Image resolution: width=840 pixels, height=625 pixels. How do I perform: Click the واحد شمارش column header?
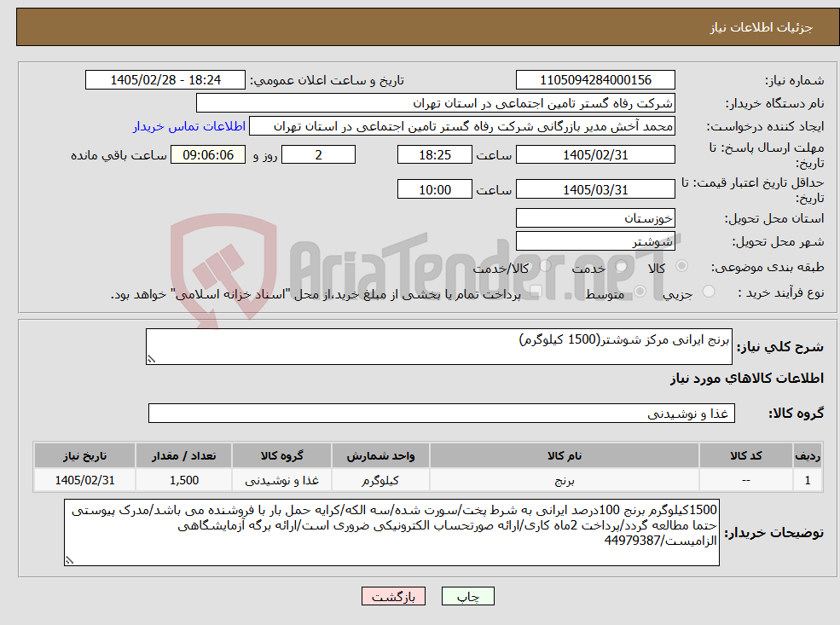380,456
